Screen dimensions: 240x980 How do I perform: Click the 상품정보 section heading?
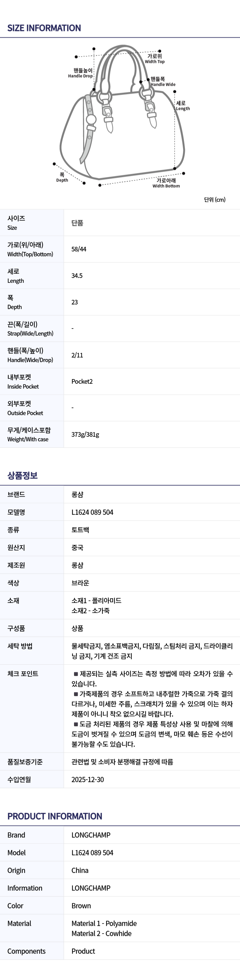tap(23, 475)
